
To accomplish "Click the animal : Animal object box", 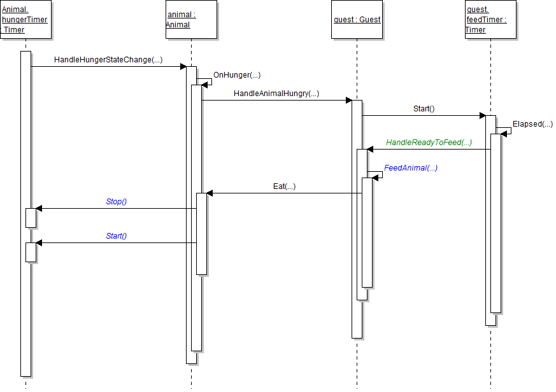I will point(191,20).
